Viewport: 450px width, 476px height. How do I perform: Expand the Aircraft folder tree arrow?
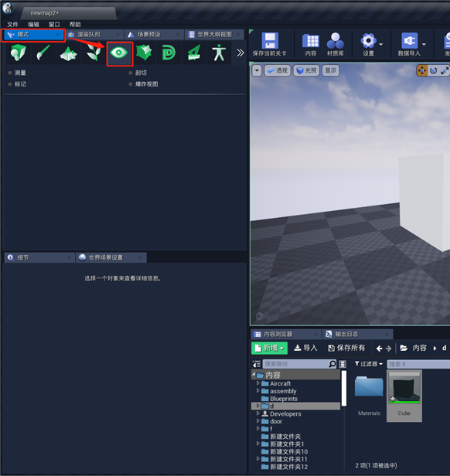coord(258,383)
